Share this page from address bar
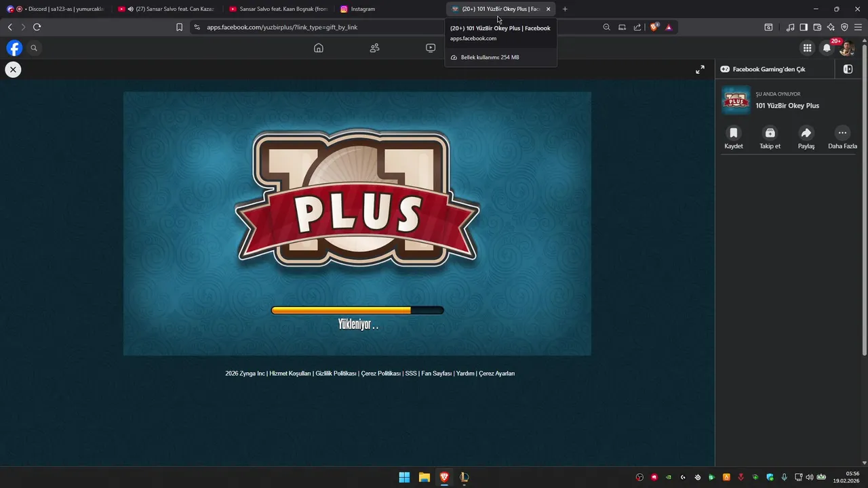Screen dimensions: 868x488 637,27
